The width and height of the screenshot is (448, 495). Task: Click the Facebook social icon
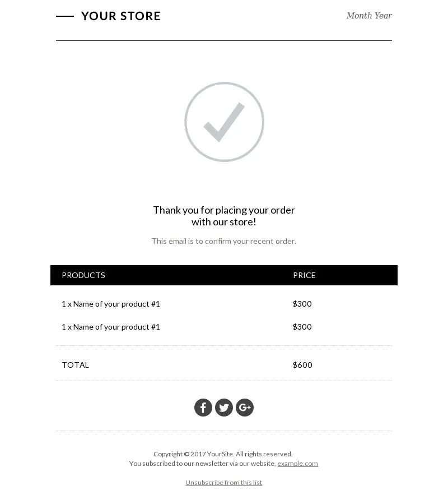click(203, 407)
